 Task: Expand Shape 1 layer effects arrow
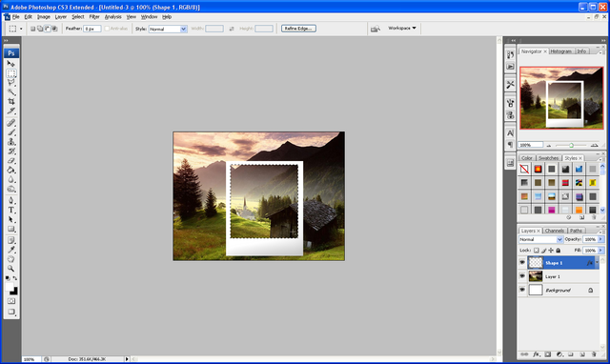coord(597,262)
